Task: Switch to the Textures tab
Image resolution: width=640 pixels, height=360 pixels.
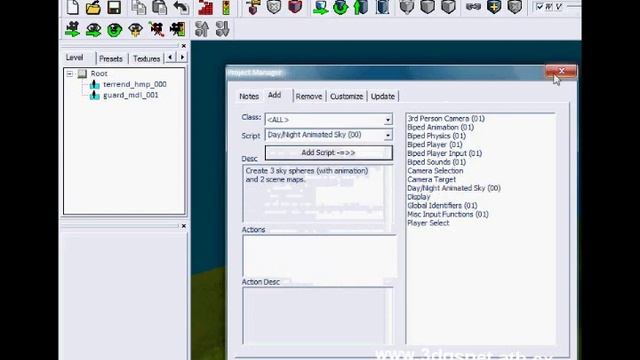Action: pyautogui.click(x=146, y=59)
